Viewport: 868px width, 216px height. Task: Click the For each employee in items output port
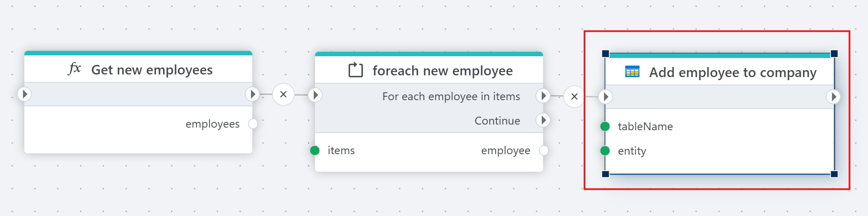point(543,96)
